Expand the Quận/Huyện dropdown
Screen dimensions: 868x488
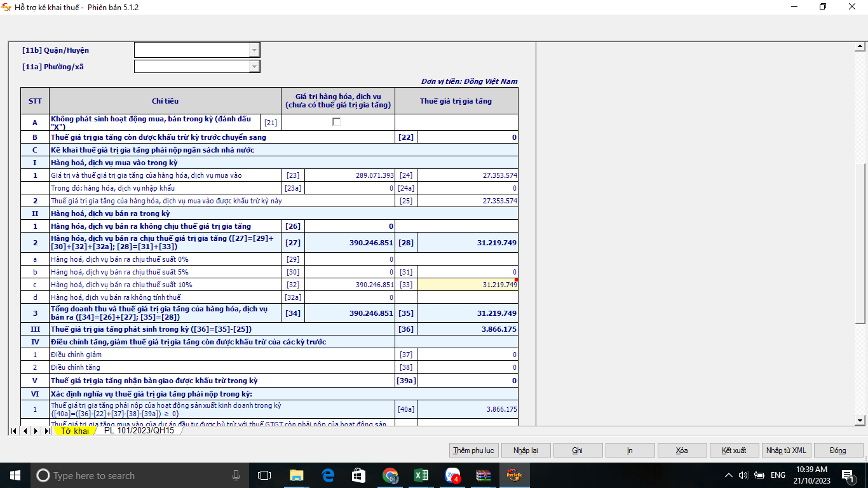pos(254,50)
